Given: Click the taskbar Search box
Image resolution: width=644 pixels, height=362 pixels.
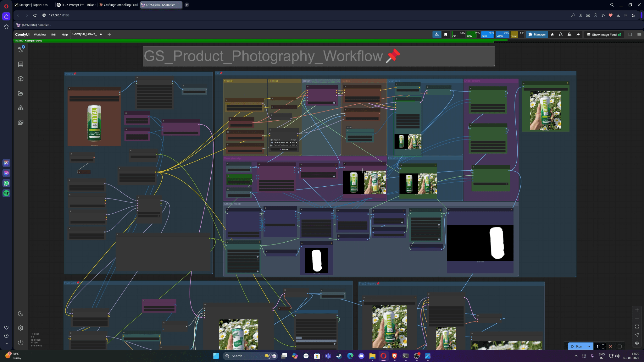Looking at the screenshot, I should coord(250,356).
